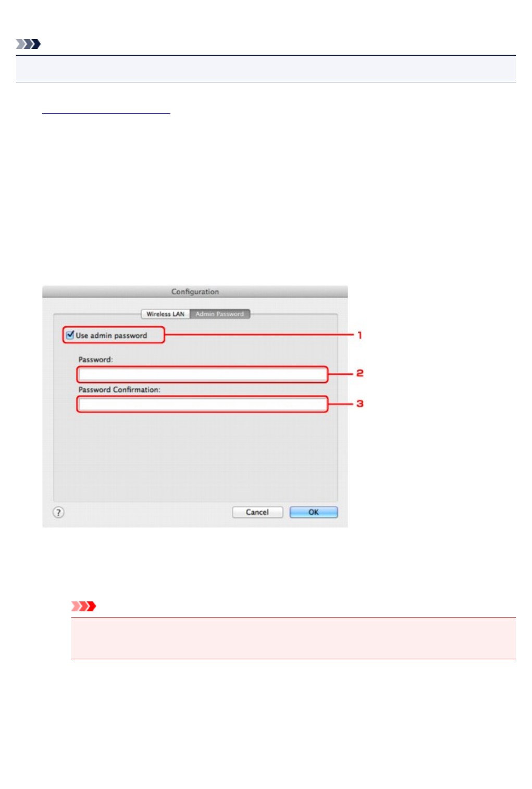Screen dimensions: 532x789
Task: Click the empty gray pane under password fields
Action: (195, 457)
